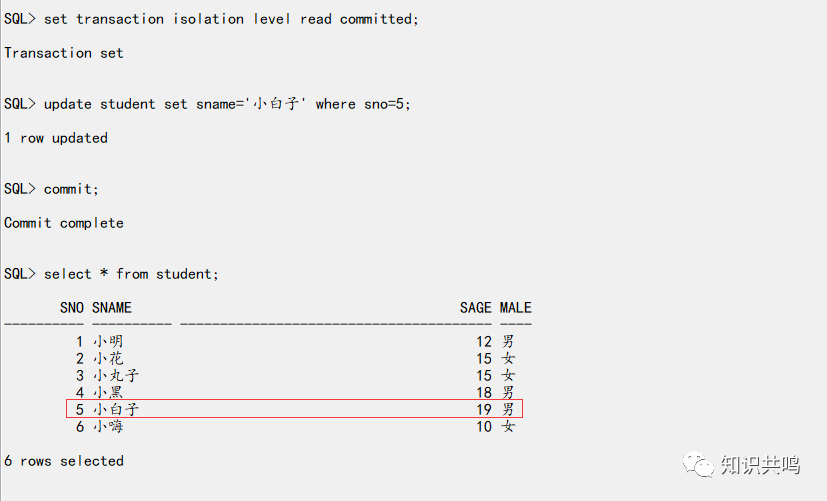Click the 'Commit complete' message
The image size is (827, 501).
(64, 223)
